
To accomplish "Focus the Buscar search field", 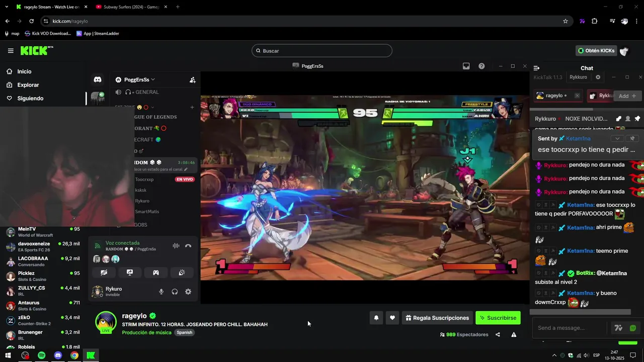I will pyautogui.click(x=322, y=51).
